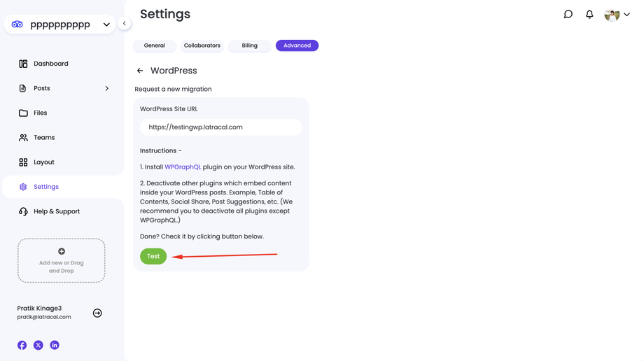
Task: Collapse the sidebar with the chevron button
Action: (x=125, y=23)
